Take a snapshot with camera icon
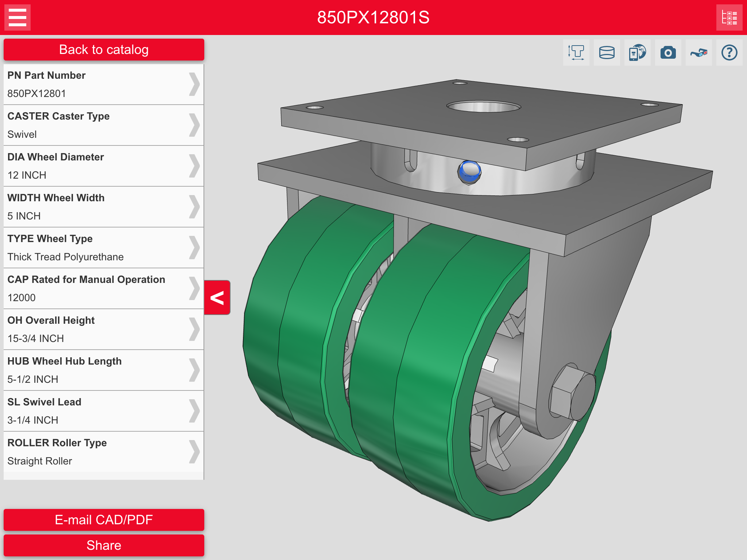 (x=668, y=52)
